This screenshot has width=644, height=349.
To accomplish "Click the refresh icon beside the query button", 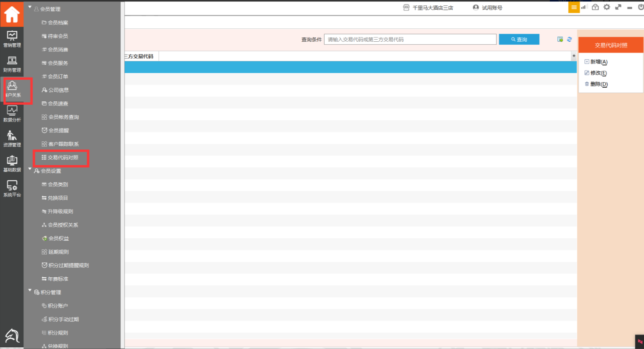I will pyautogui.click(x=569, y=39).
